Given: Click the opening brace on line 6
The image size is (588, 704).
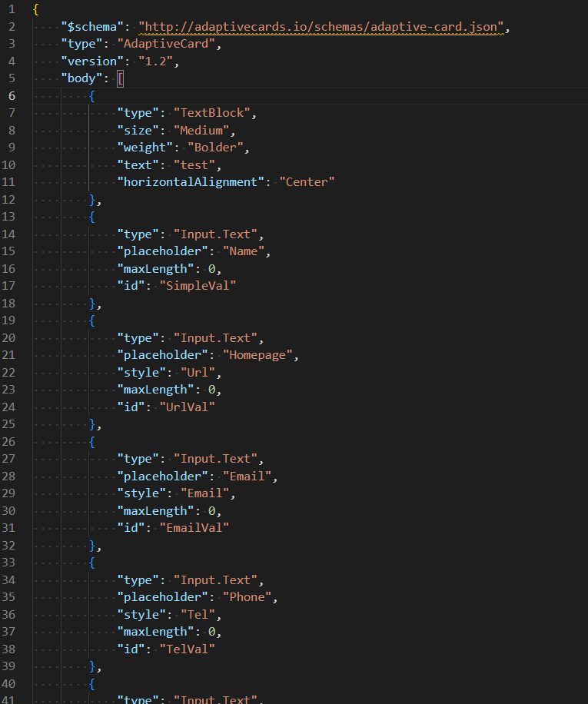Looking at the screenshot, I should [x=92, y=96].
